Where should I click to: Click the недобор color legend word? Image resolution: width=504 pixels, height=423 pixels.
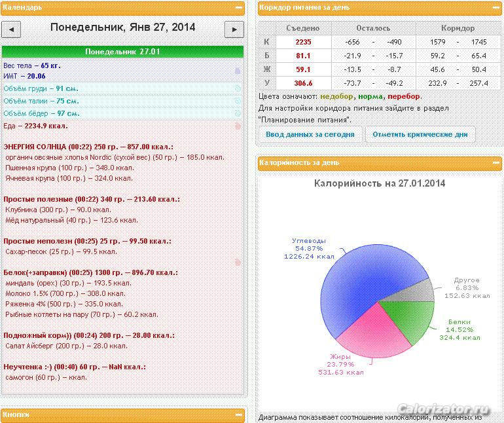336,96
